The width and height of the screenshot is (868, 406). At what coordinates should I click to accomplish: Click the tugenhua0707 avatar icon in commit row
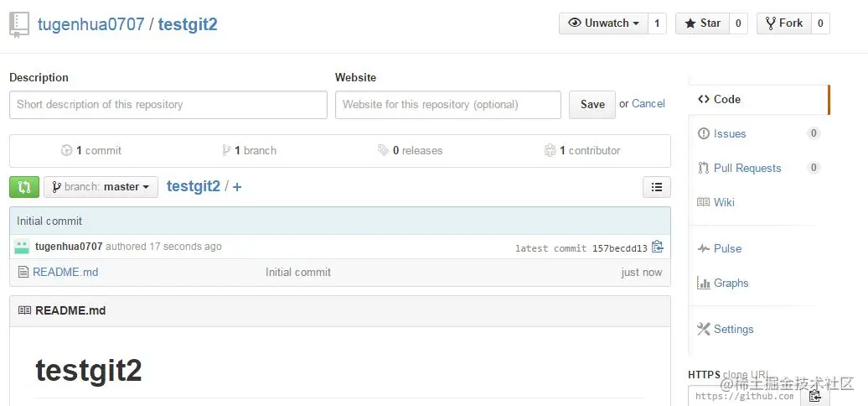pos(22,247)
